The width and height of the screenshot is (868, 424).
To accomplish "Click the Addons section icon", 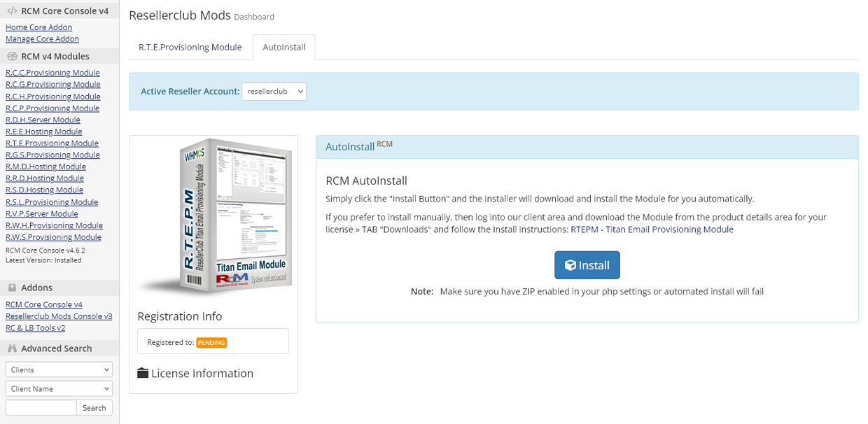I will pos(12,288).
